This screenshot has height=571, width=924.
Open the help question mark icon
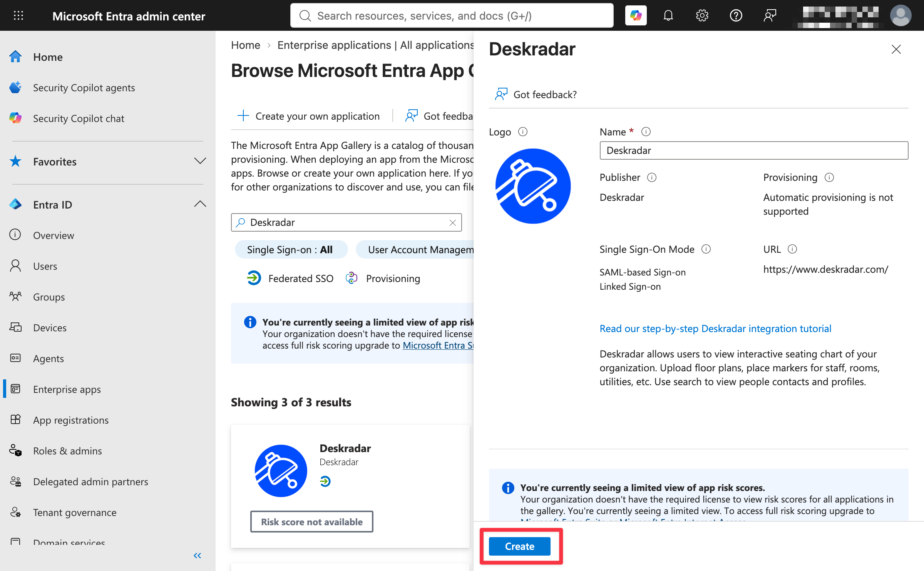click(x=736, y=15)
